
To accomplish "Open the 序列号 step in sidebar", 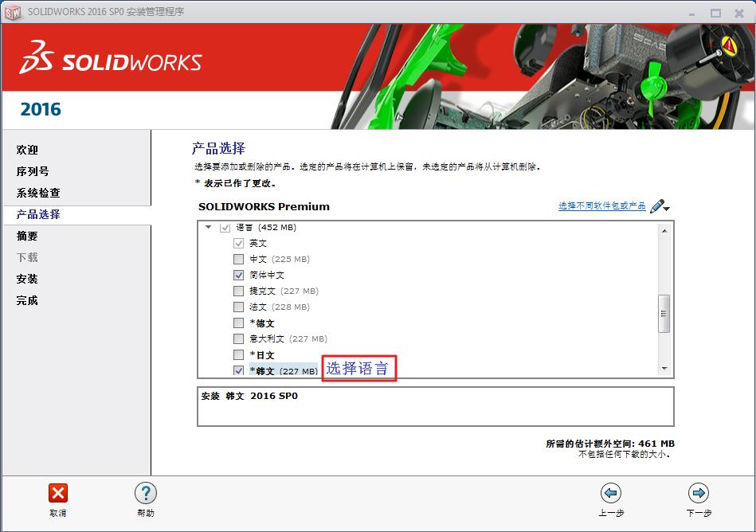I will [33, 171].
